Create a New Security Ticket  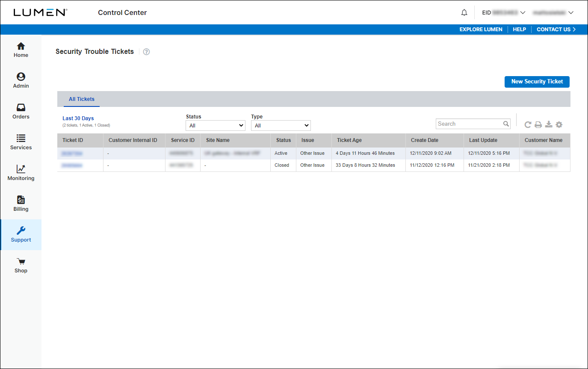coord(537,82)
